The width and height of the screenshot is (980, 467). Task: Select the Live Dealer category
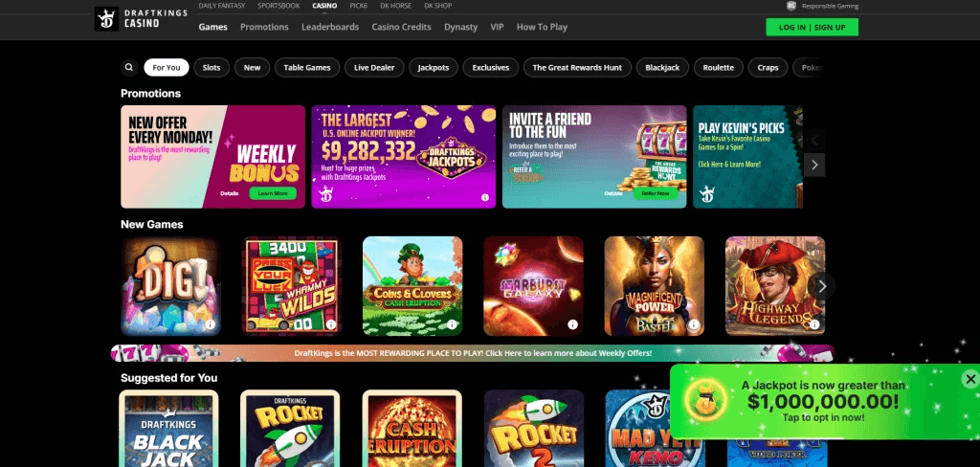point(374,68)
